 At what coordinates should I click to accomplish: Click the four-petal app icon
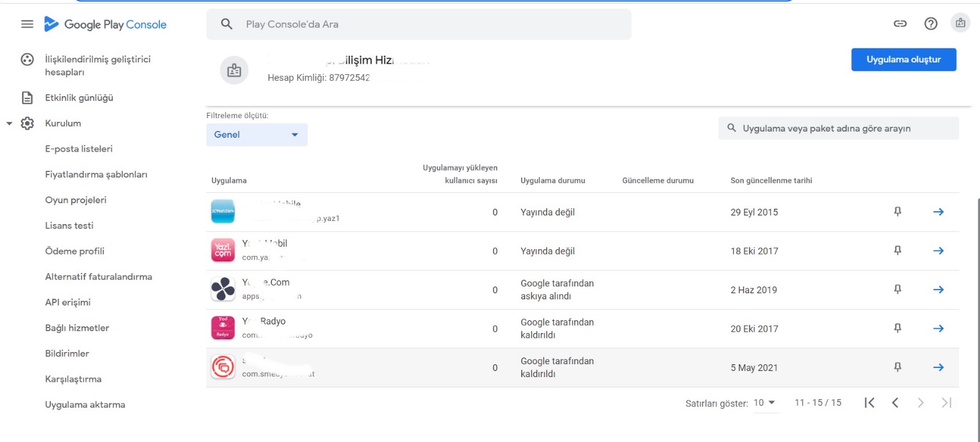(223, 289)
